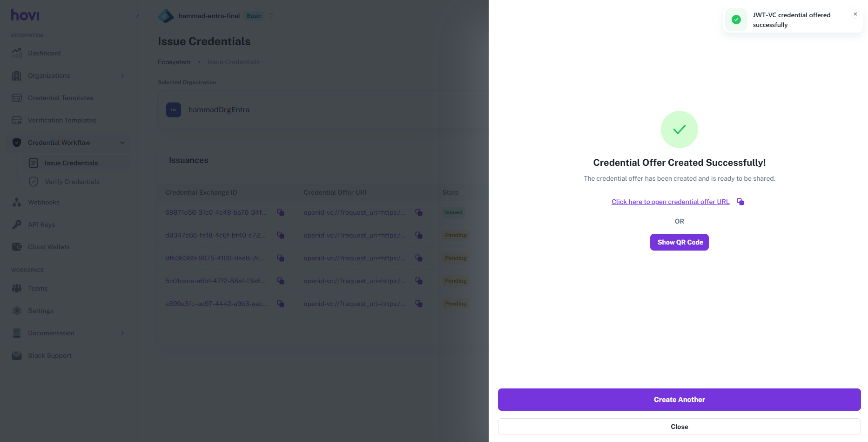
Task: Collapse the Credential Workflow section
Action: tap(122, 143)
